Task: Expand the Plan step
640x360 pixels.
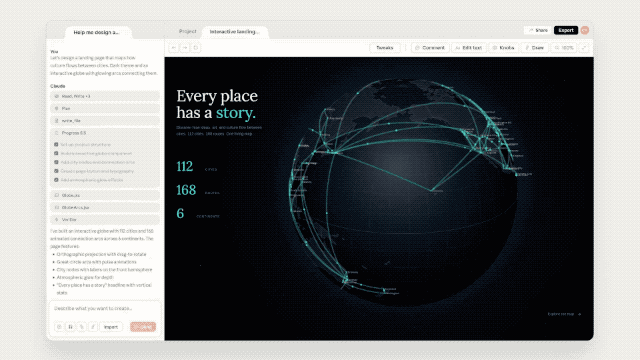Action: [x=105, y=109]
